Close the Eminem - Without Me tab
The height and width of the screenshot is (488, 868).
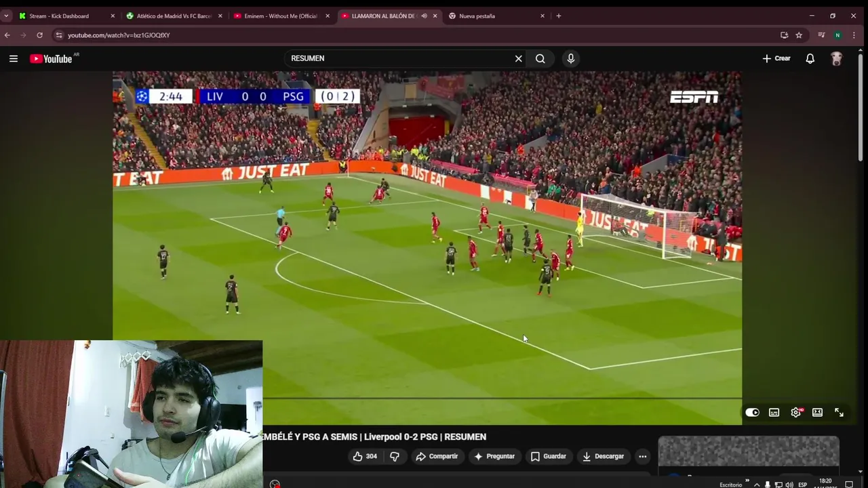point(328,16)
